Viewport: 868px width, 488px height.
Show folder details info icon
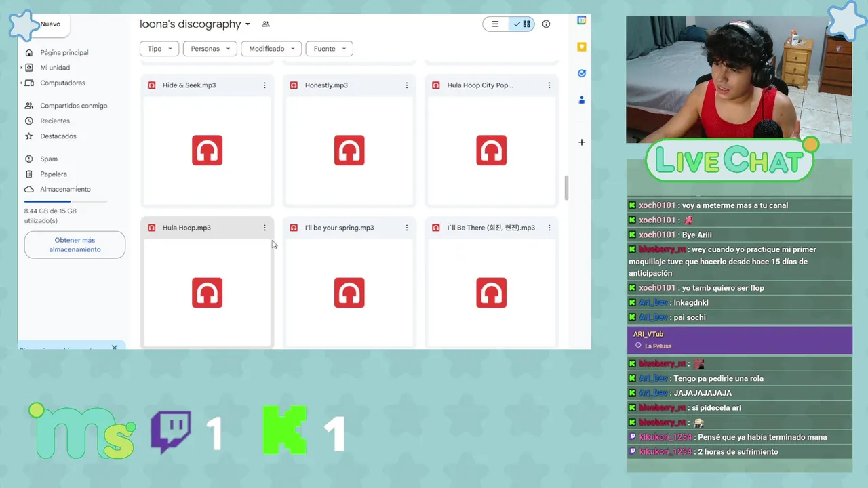546,24
